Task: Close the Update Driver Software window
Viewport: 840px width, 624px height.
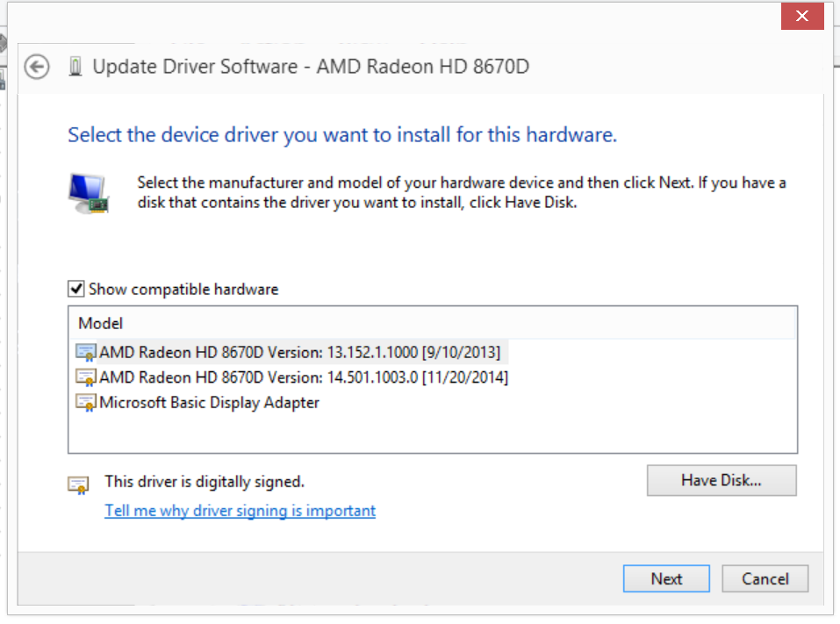Action: click(802, 16)
